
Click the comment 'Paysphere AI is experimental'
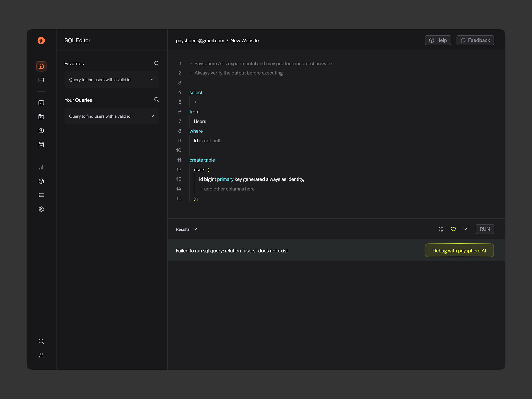click(261, 63)
